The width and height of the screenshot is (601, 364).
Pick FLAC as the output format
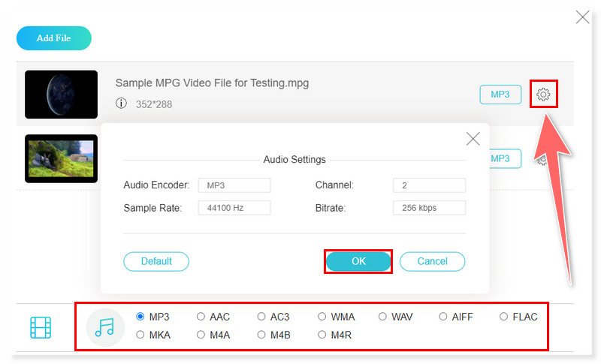point(503,317)
